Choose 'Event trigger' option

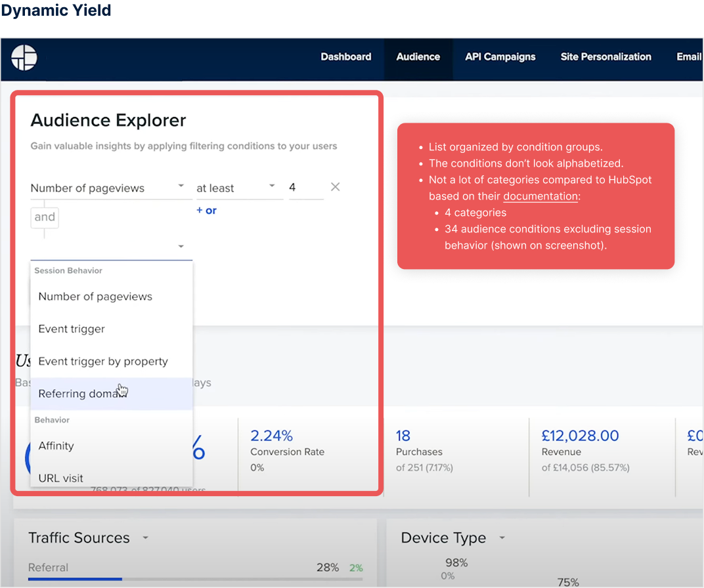coord(112,329)
